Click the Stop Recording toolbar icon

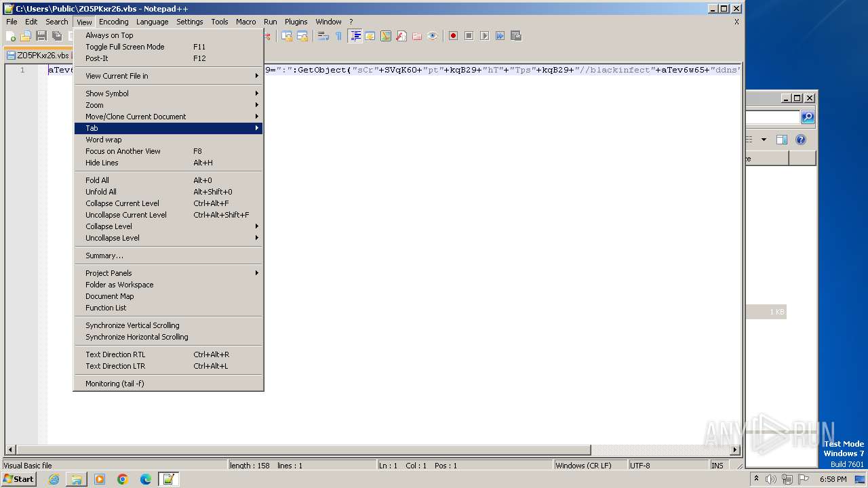(469, 36)
